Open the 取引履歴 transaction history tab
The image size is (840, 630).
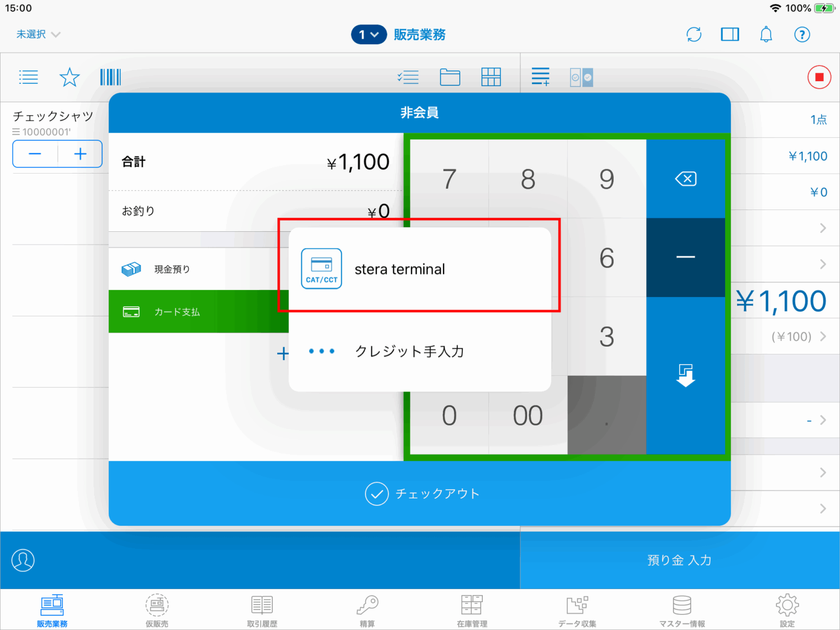[x=261, y=610]
